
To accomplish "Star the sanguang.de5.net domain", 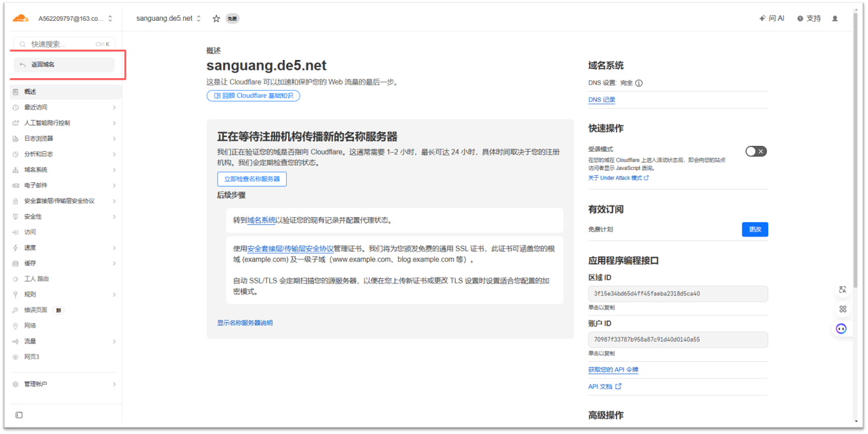I will 216,19.
